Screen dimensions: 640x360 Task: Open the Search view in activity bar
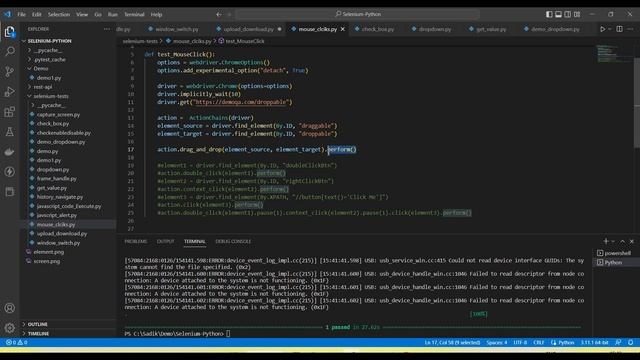9,51
